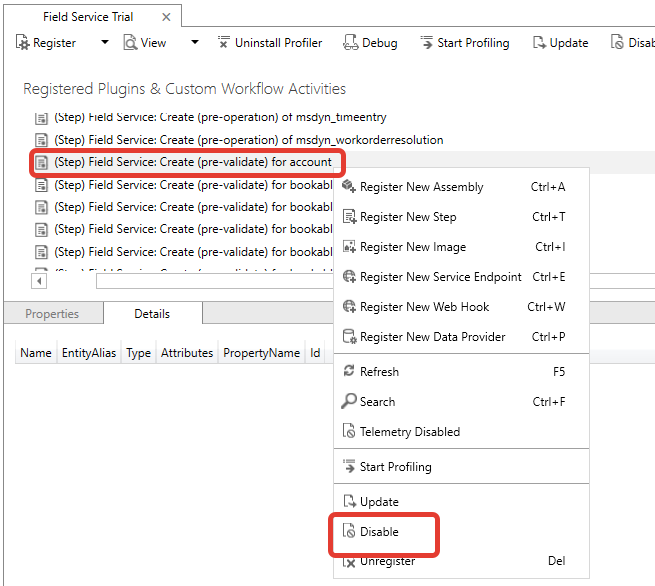655x586 pixels.
Task: Click the Name column header
Action: pyautogui.click(x=36, y=353)
